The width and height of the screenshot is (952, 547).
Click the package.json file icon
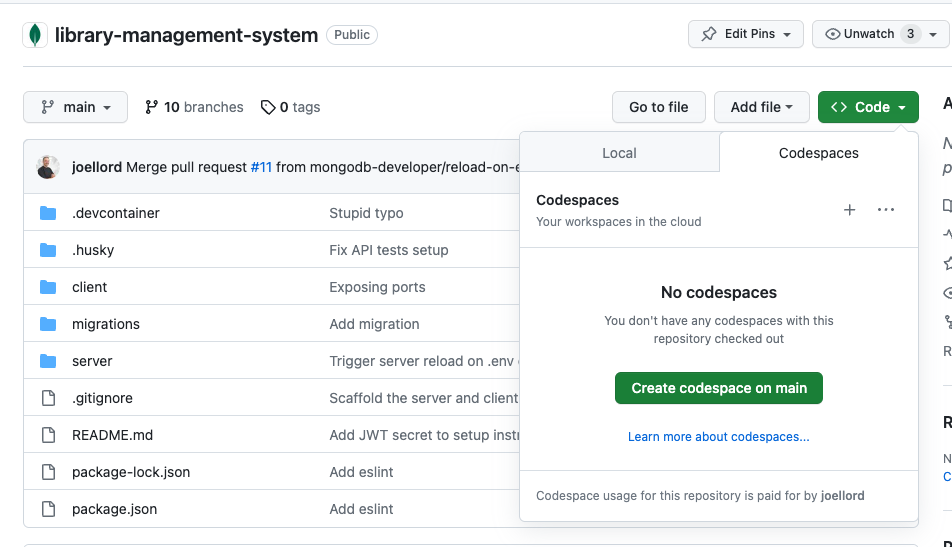coord(48,509)
